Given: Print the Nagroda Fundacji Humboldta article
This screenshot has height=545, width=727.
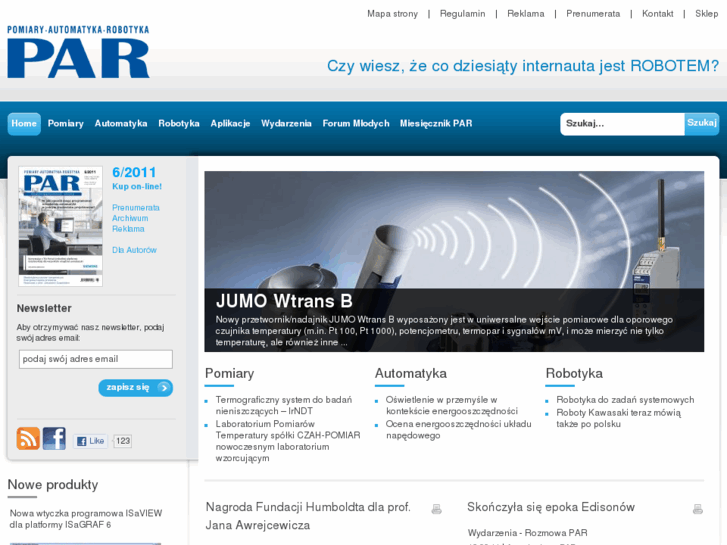Looking at the screenshot, I should coord(436,509).
